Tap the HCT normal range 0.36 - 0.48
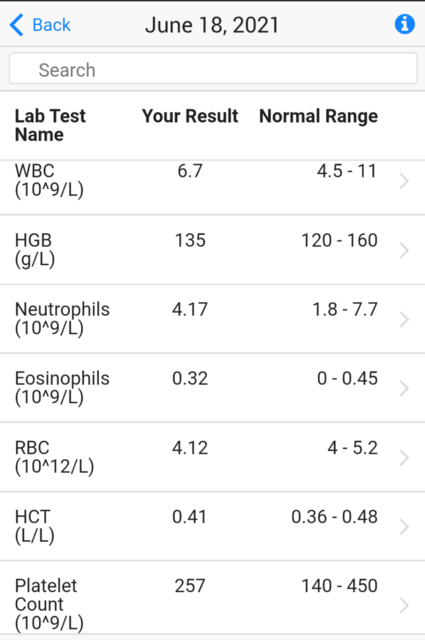 pos(334,517)
